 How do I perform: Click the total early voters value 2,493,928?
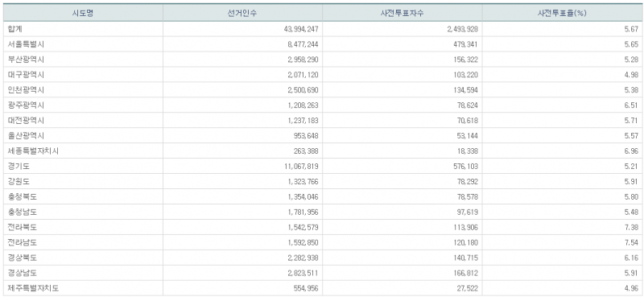(x=462, y=29)
